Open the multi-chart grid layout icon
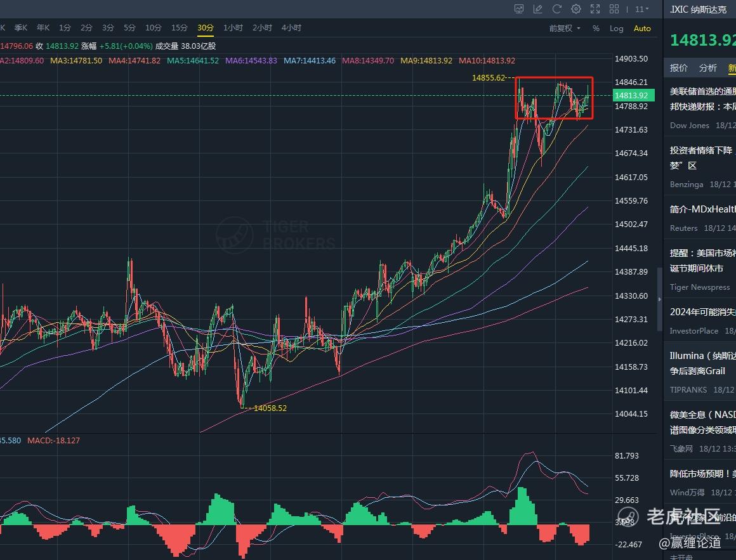Image resolution: width=736 pixels, height=560 pixels. [x=614, y=9]
